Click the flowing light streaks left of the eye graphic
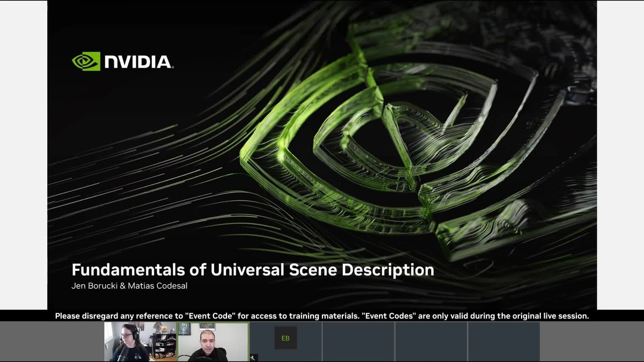 [x=134, y=177]
